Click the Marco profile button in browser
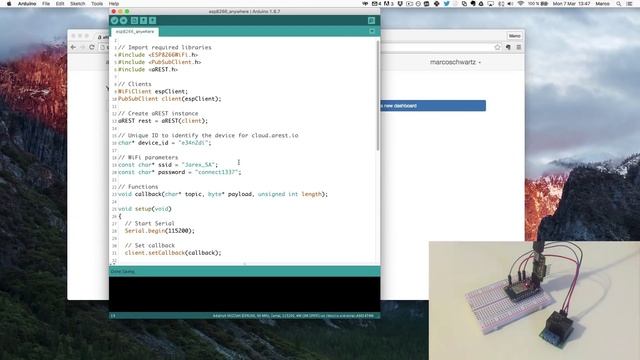Image resolution: width=640 pixels, height=360 pixels. [514, 36]
